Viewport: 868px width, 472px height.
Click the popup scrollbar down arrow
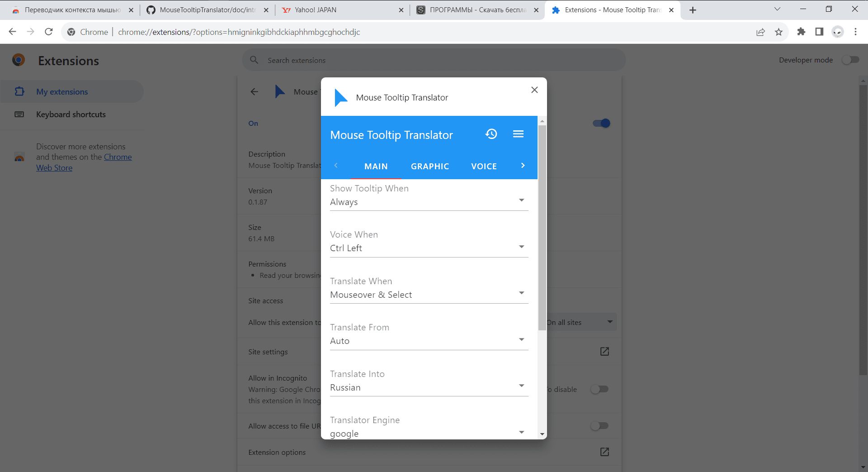pos(542,434)
